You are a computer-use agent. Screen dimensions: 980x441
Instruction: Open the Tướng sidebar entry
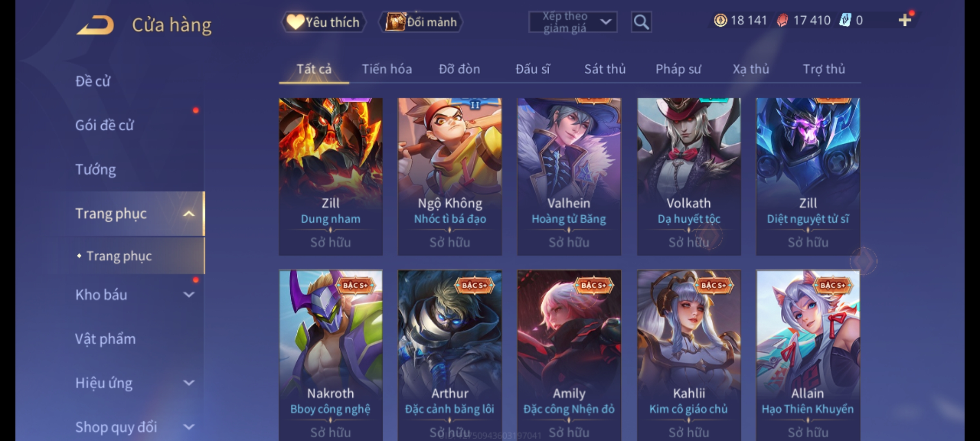pyautogui.click(x=96, y=169)
